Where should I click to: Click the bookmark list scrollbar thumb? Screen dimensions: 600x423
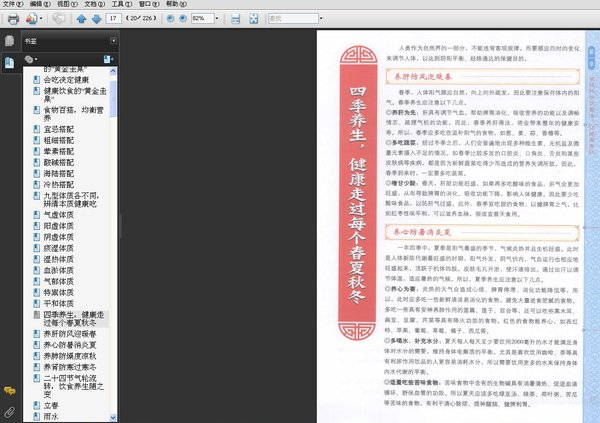pos(113,98)
